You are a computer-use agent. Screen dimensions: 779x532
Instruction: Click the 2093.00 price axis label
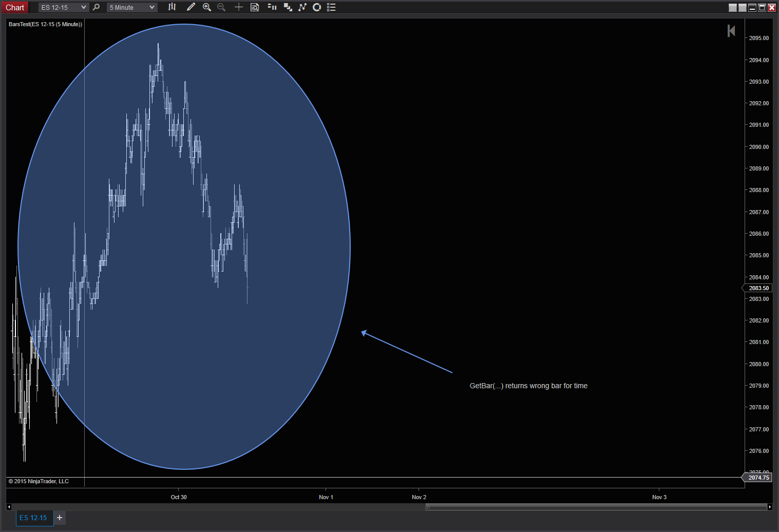point(759,82)
